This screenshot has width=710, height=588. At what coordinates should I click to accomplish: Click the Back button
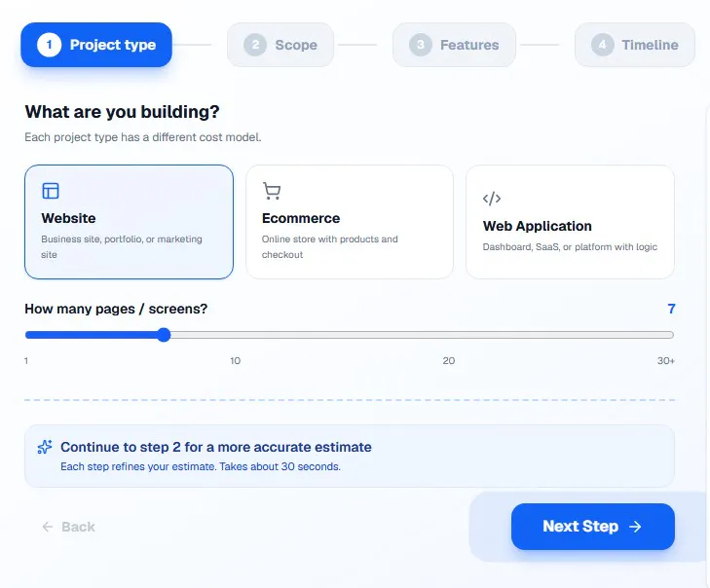[x=69, y=527]
